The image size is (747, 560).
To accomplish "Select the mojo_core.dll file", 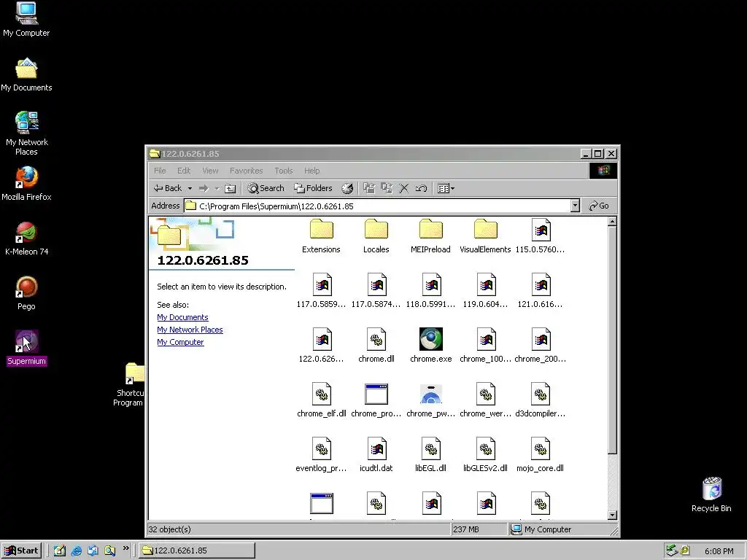I will click(541, 455).
